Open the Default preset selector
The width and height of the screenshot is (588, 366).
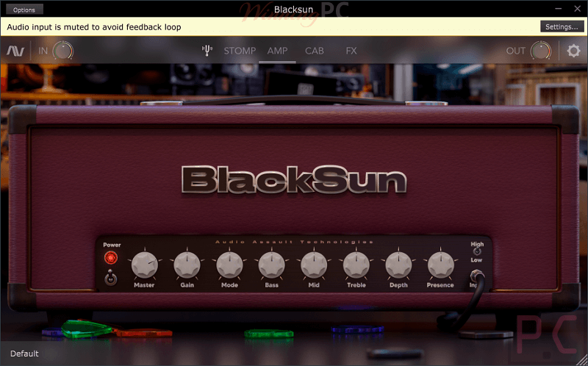(x=24, y=354)
